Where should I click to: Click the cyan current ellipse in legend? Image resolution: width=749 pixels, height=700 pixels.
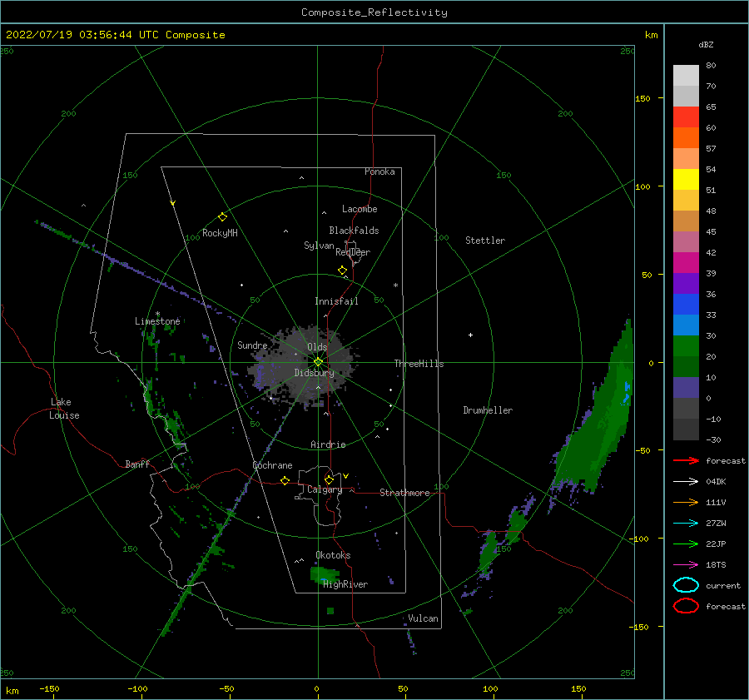point(686,585)
